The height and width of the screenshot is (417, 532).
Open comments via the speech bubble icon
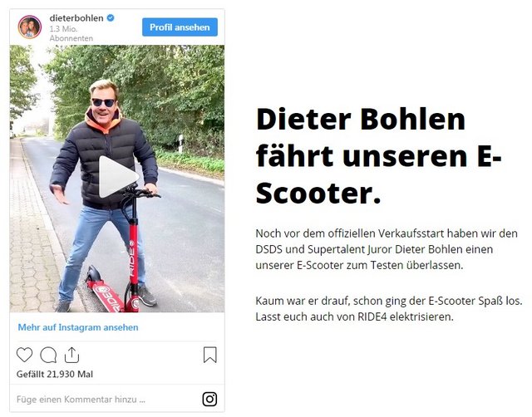point(48,355)
